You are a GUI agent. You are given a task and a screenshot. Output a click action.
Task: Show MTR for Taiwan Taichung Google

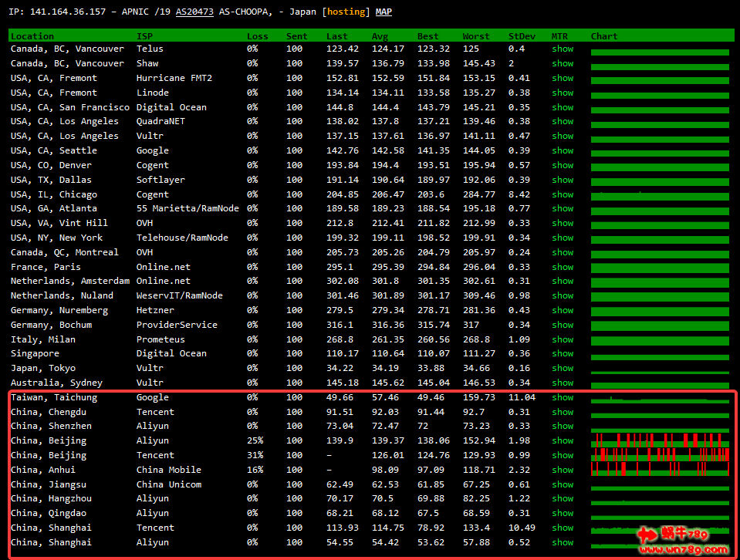point(563,397)
